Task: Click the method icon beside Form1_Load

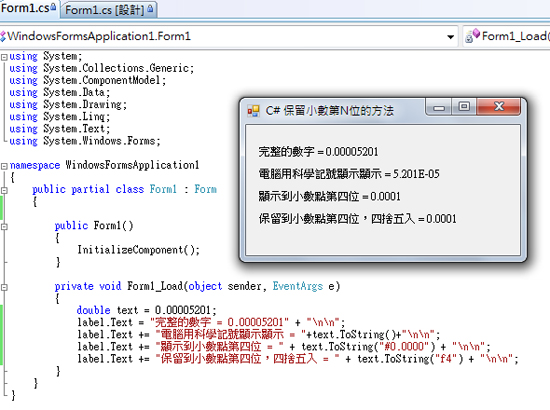Action: pos(472,36)
